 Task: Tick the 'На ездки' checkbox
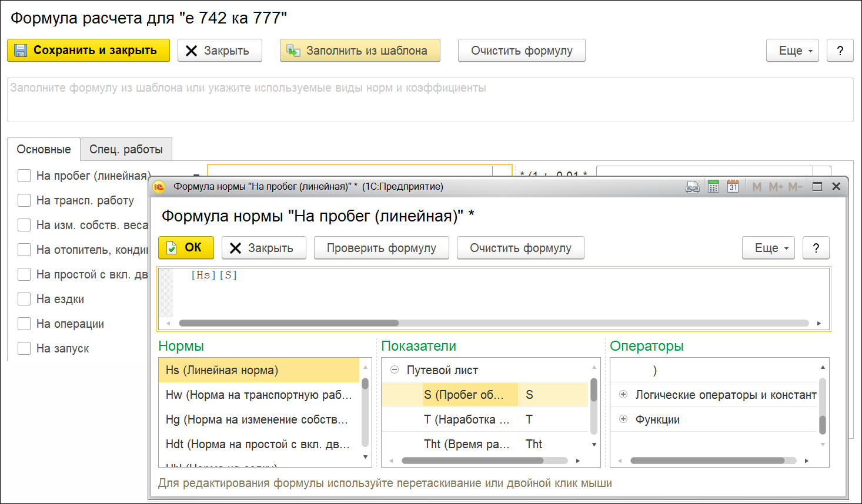coord(24,299)
